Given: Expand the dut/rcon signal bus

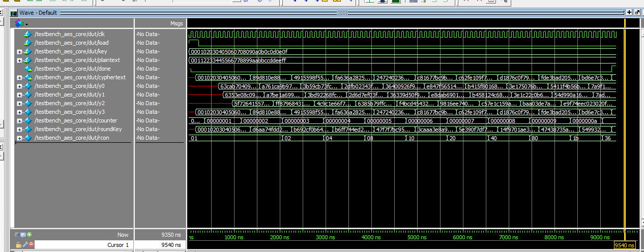Looking at the screenshot, I should pos(19,138).
